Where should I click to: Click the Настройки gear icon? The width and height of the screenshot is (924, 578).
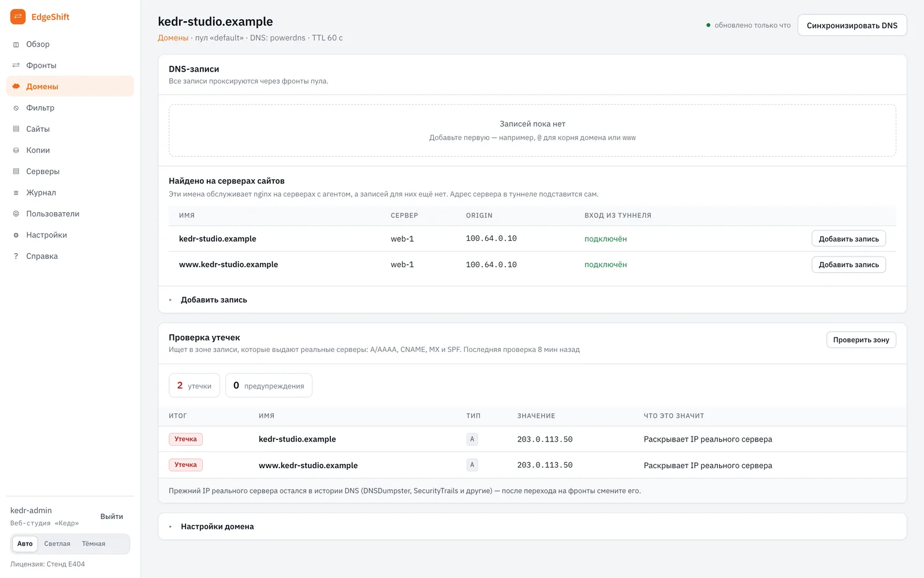16,235
